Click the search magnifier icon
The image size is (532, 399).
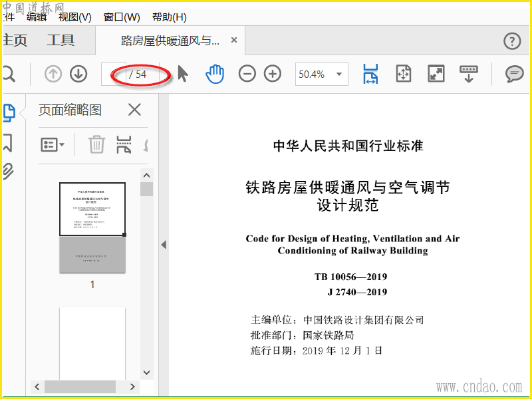point(9,74)
